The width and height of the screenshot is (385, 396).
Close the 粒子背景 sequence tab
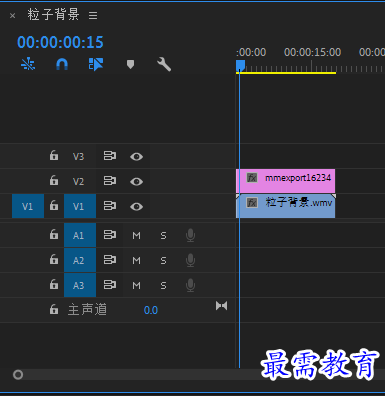click(x=13, y=16)
